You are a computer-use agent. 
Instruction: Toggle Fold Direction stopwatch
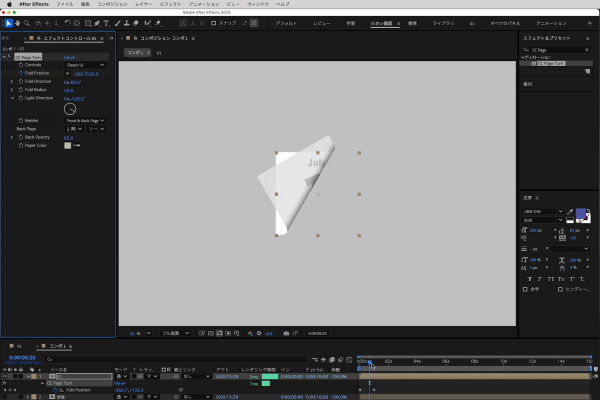pos(21,82)
